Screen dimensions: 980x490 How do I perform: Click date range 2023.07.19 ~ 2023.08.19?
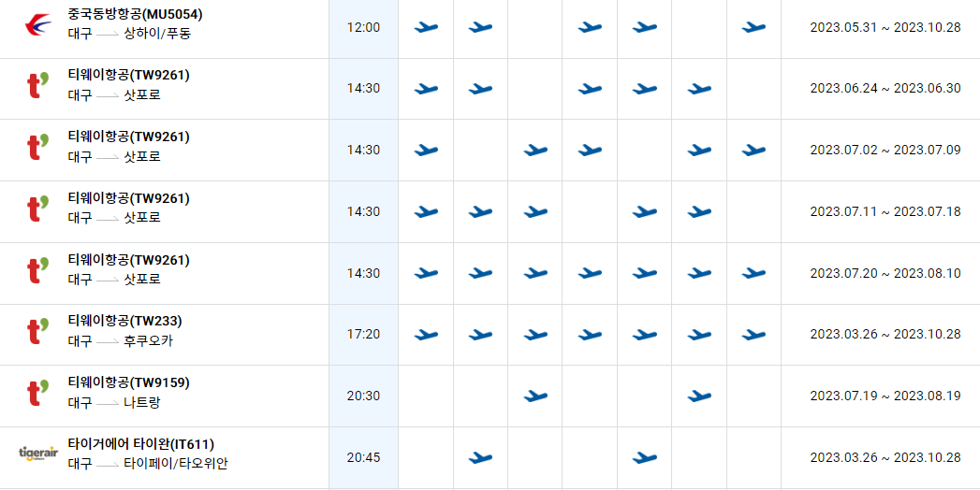click(x=885, y=396)
